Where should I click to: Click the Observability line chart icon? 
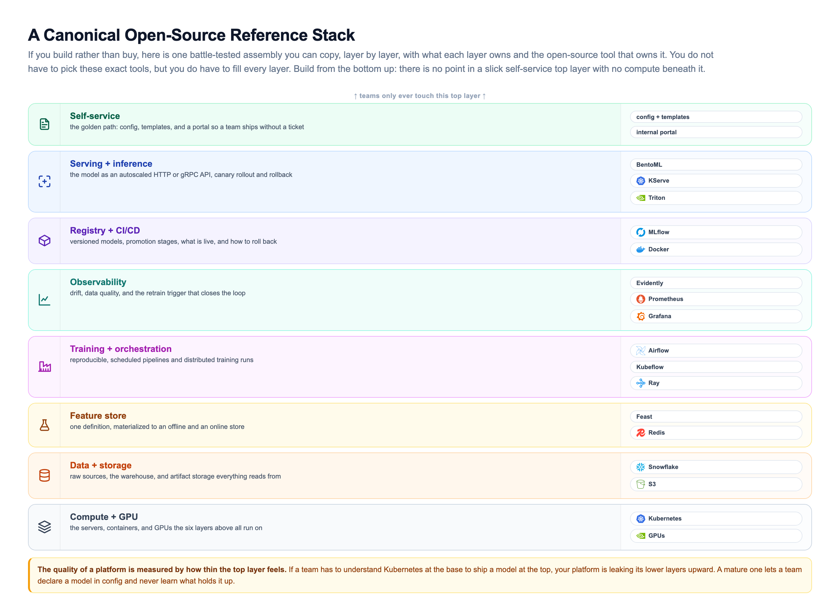coord(44,300)
